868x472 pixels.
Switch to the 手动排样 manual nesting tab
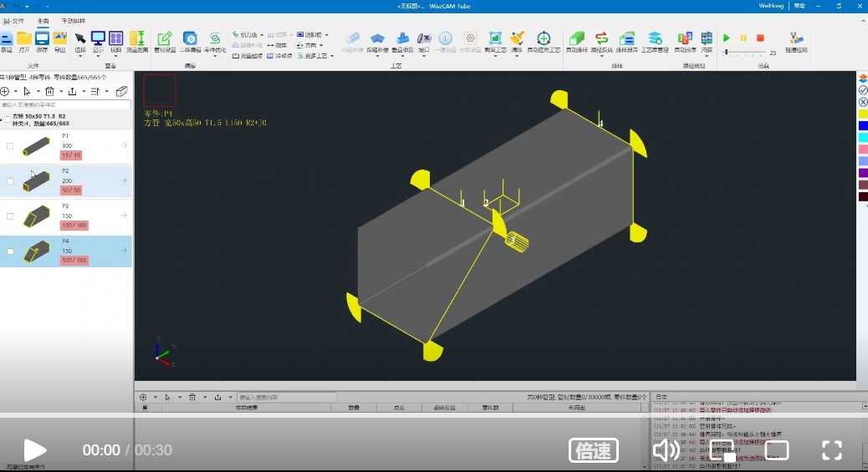(74, 20)
